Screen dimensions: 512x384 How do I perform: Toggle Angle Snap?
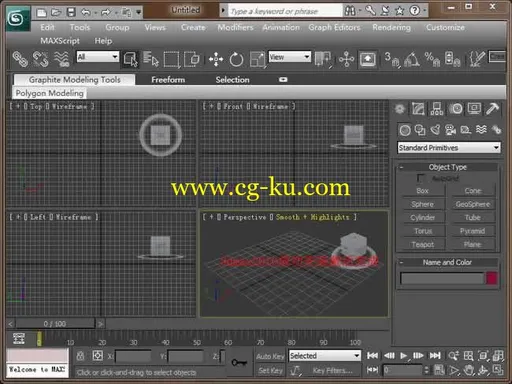412,59
